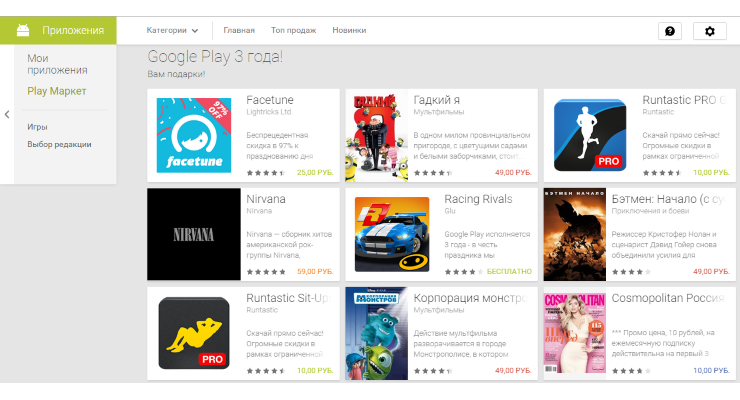Buy Runtastic PRO for 10,00 РУБ.
Screen dimensions: 740x400
pos(711,173)
